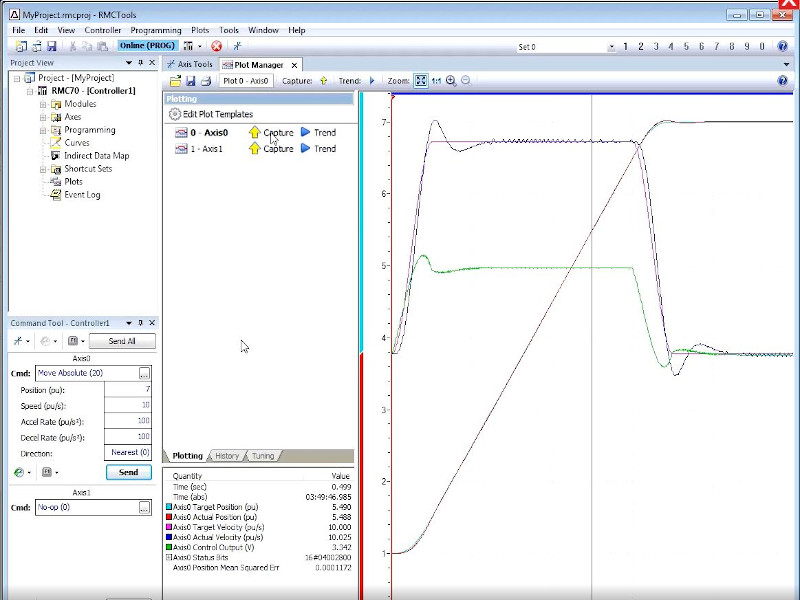Click the zoom-to-fit icon in plot toolbar
The width and height of the screenshot is (800, 600).
pyautogui.click(x=421, y=80)
